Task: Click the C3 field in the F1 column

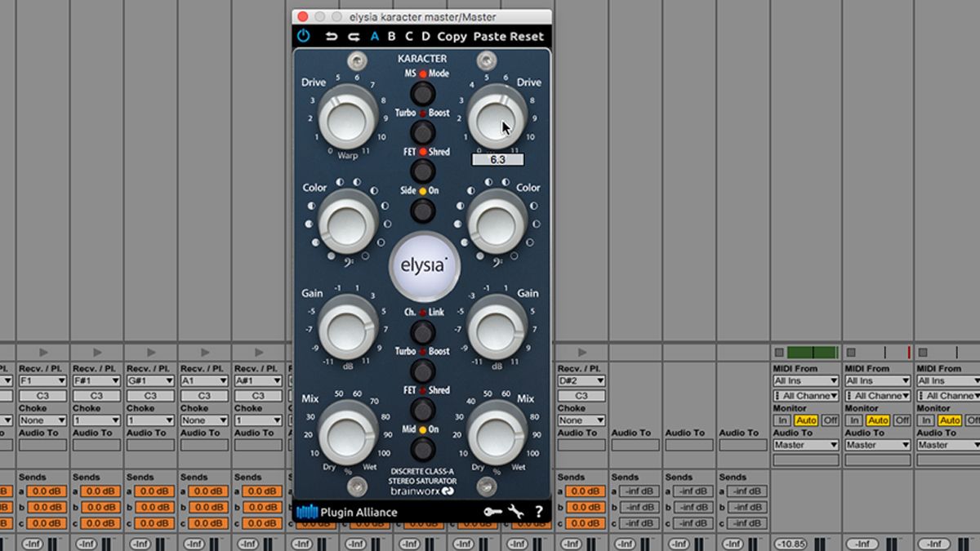Action: (42, 396)
